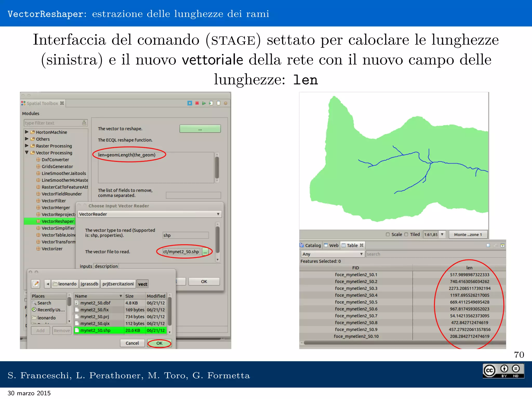Click the back arrow in file chooser path bar
The height and width of the screenshot is (399, 532).
(x=48, y=284)
